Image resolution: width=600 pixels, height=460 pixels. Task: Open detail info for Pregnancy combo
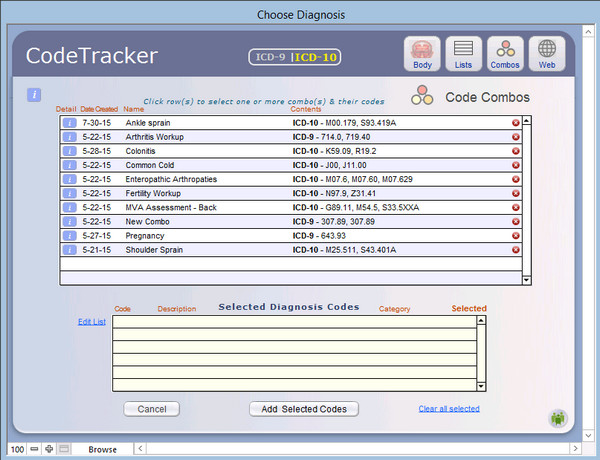point(69,236)
